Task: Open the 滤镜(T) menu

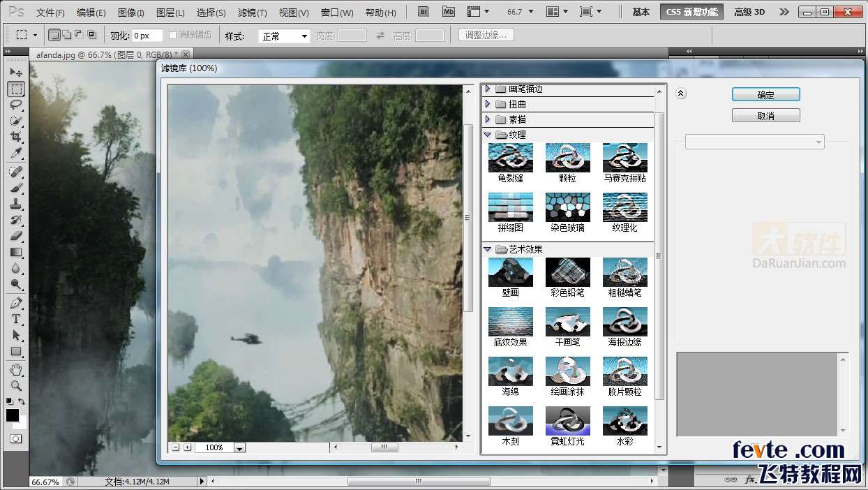Action: coord(252,13)
